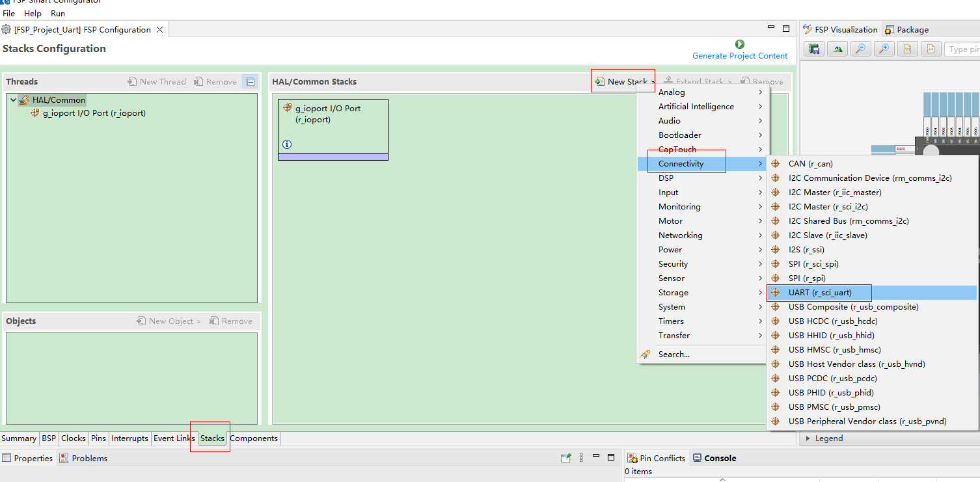This screenshot has height=482, width=980.
Task: Click the pin icon in the Properties toolbar
Action: click(566, 458)
